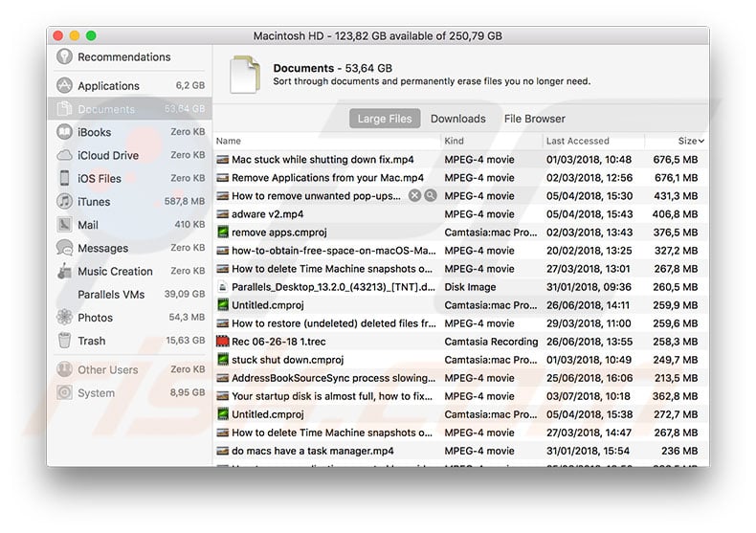
Task: Open Recommendations lightbulb icon in sidebar
Action: [x=64, y=57]
